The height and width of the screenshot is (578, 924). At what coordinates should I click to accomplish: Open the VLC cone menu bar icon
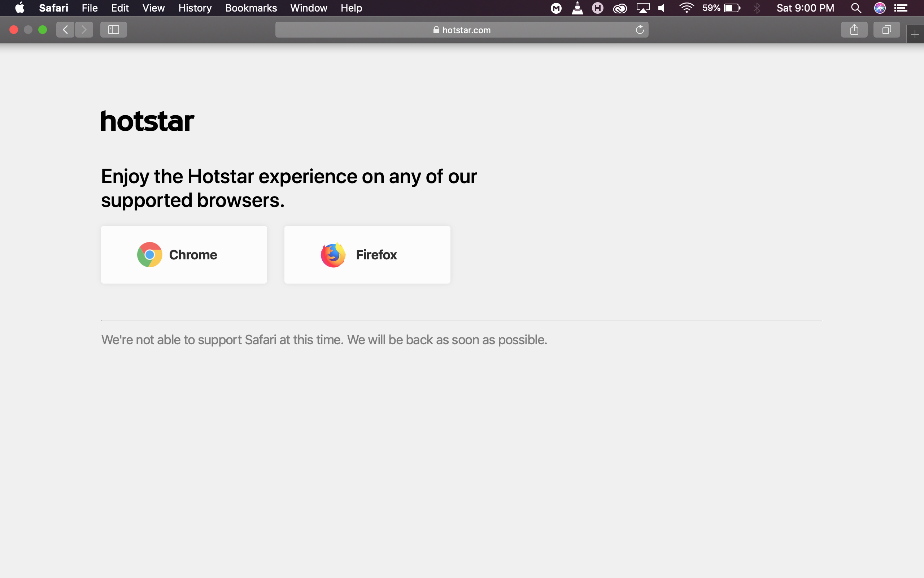point(577,8)
